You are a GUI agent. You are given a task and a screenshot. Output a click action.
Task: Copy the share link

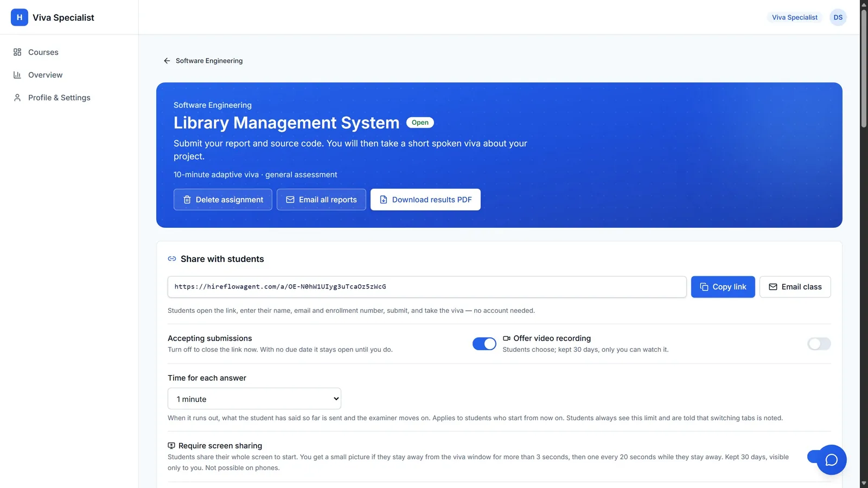coord(723,287)
